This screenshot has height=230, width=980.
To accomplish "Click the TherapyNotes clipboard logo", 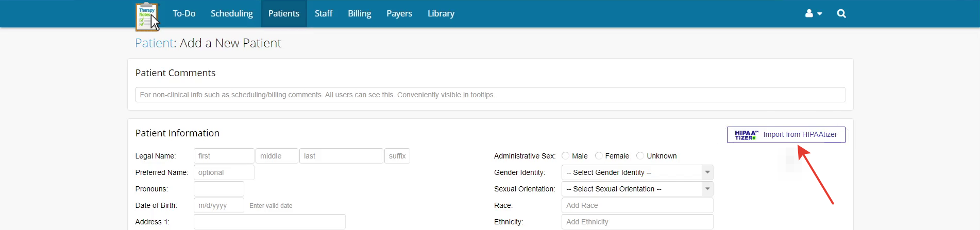I will (x=146, y=16).
